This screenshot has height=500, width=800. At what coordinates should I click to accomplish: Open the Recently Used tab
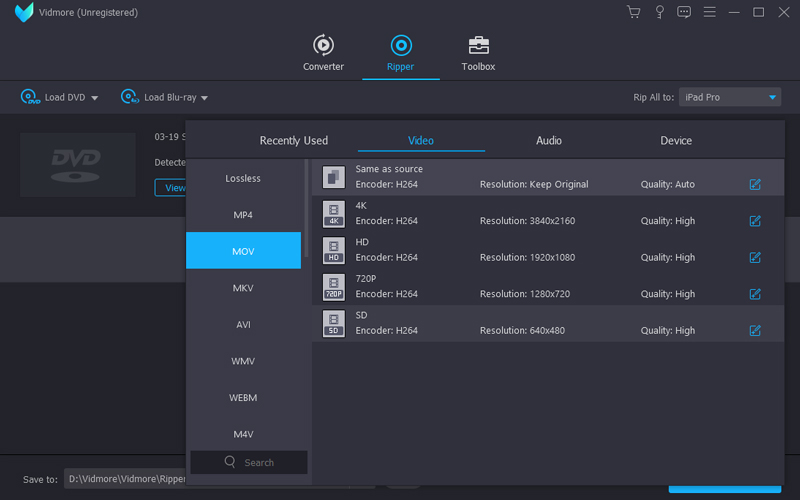pos(293,141)
